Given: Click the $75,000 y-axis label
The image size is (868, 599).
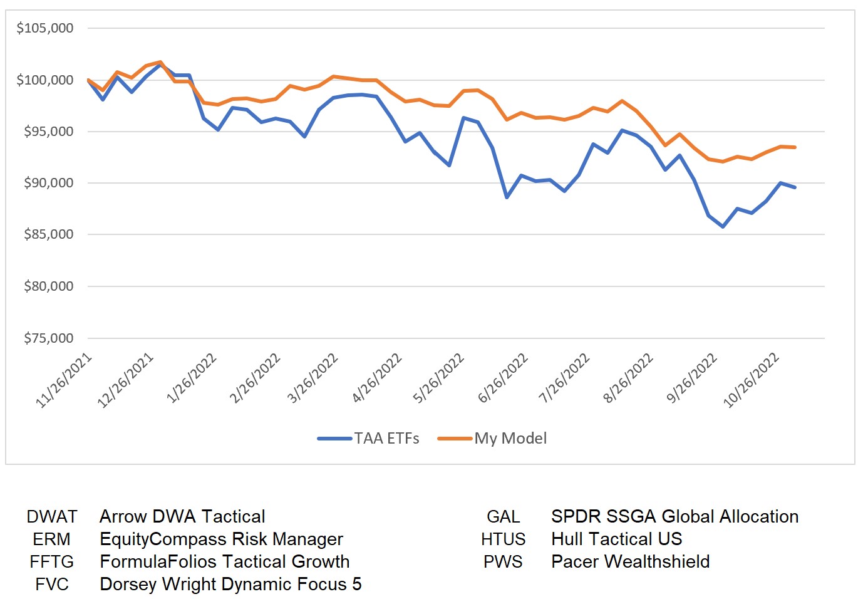Looking at the screenshot, I should 48,338.
